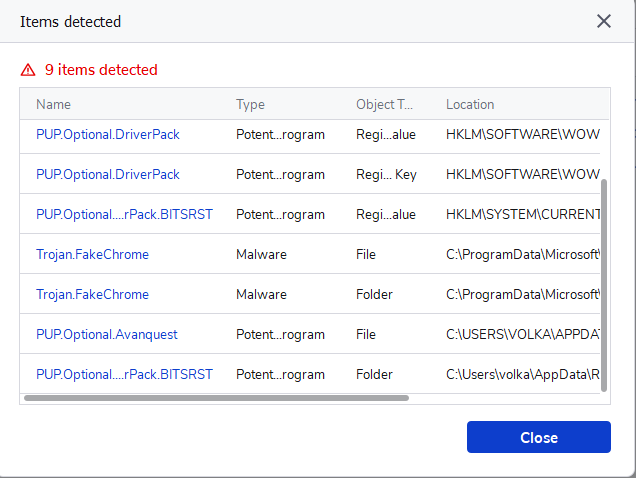This screenshot has height=478, width=636.
Task: Select the HKLM\SYSTEM\CURRENT location cell
Action: coord(522,214)
